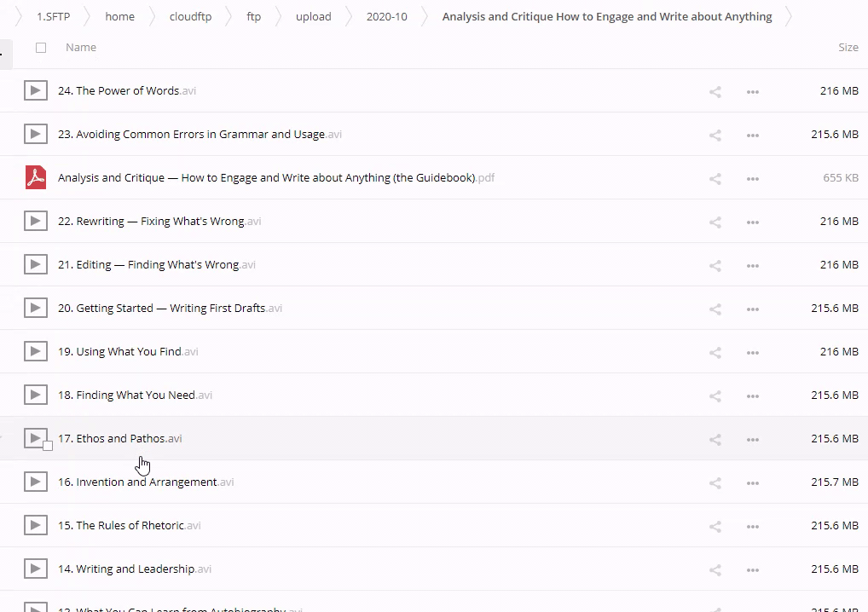This screenshot has height=612, width=868.
Task: Sort files by the Name column header
Action: coord(81,48)
